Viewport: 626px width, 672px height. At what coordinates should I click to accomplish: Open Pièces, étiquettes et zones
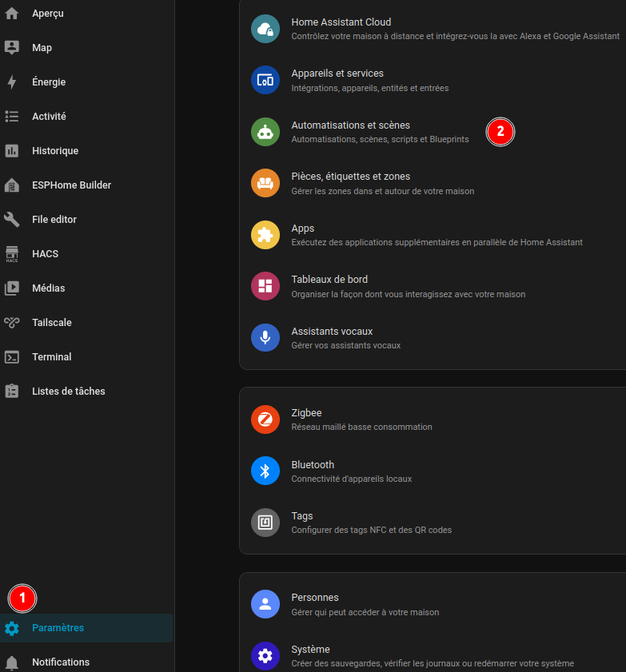point(433,184)
